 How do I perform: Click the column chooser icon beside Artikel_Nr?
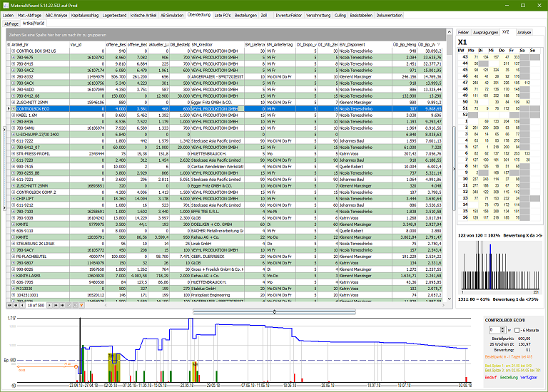coord(7,44)
